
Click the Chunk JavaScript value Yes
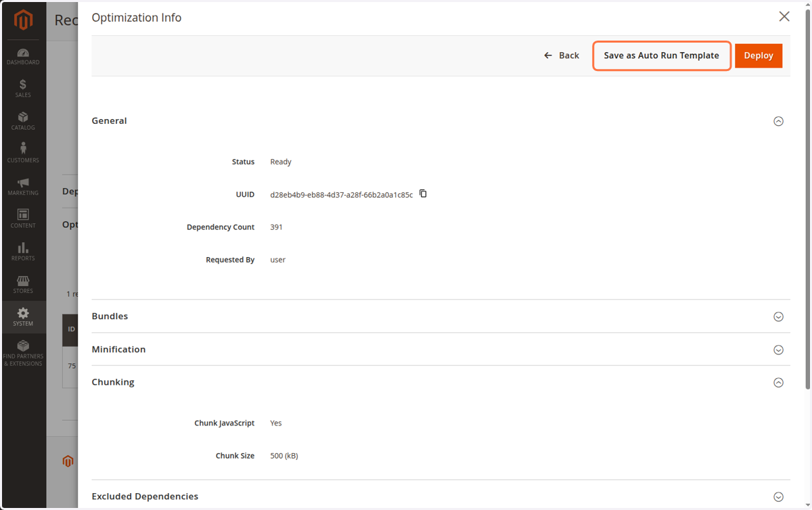[x=276, y=423]
